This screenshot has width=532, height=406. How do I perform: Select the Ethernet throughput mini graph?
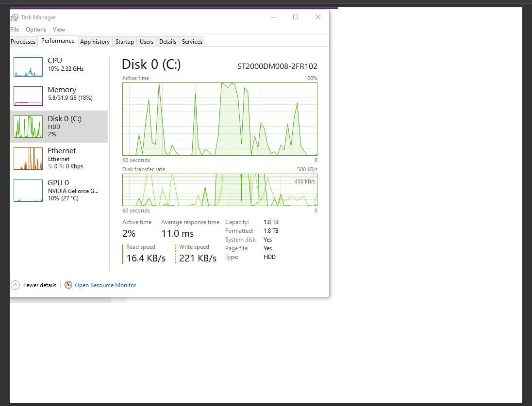[x=28, y=159]
